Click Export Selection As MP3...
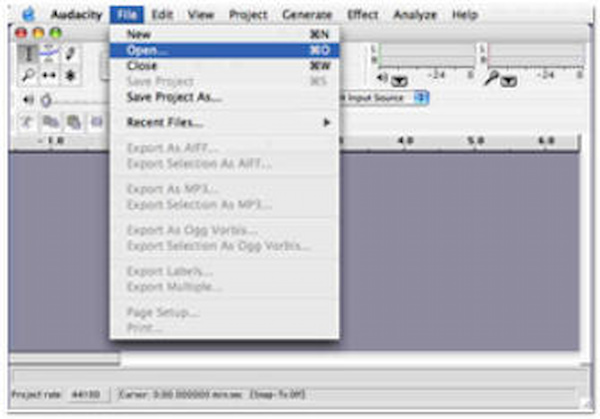600x419 pixels. tap(224, 205)
